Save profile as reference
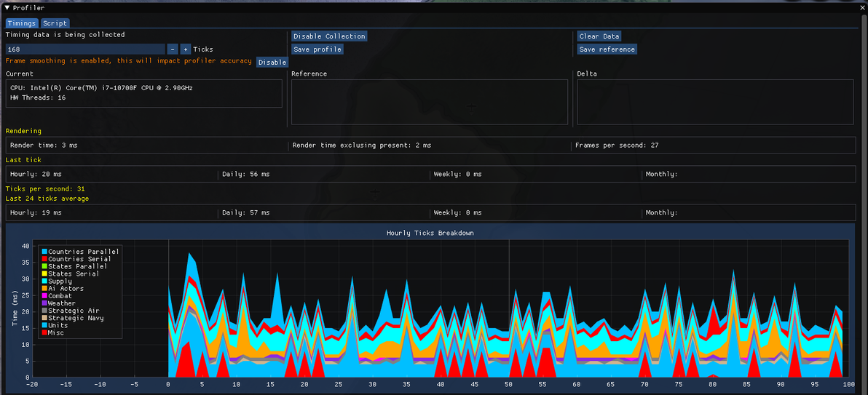This screenshot has width=868, height=395. click(607, 49)
